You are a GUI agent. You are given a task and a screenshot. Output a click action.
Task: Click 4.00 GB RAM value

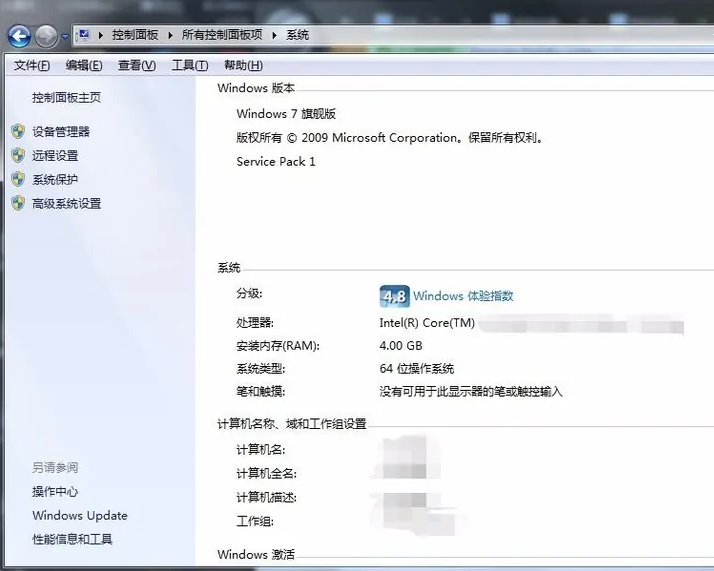point(401,346)
